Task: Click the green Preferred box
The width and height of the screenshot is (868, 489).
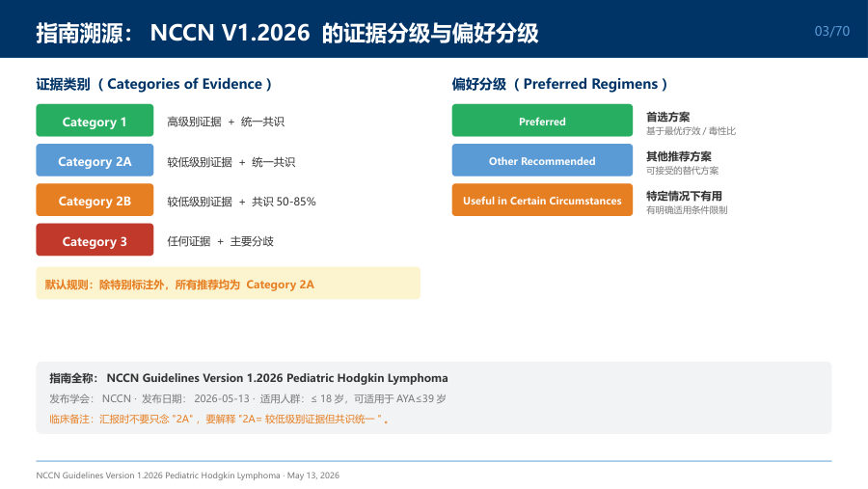Action: [x=542, y=121]
